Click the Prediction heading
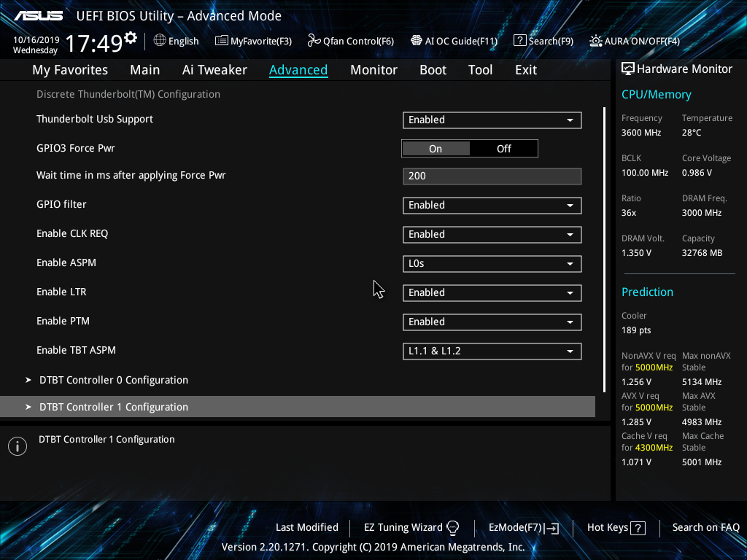The height and width of the screenshot is (560, 747). [647, 292]
